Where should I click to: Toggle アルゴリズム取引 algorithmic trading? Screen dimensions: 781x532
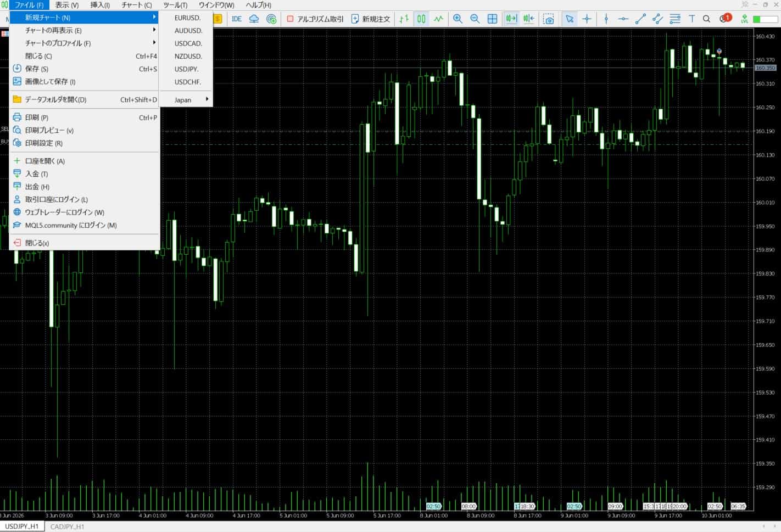click(x=315, y=19)
